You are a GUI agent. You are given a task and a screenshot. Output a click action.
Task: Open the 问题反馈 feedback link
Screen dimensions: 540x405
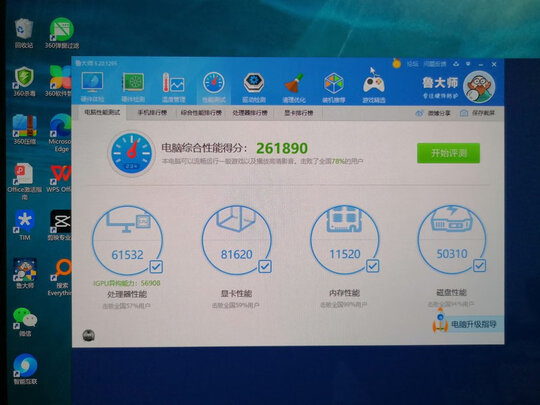[435, 64]
